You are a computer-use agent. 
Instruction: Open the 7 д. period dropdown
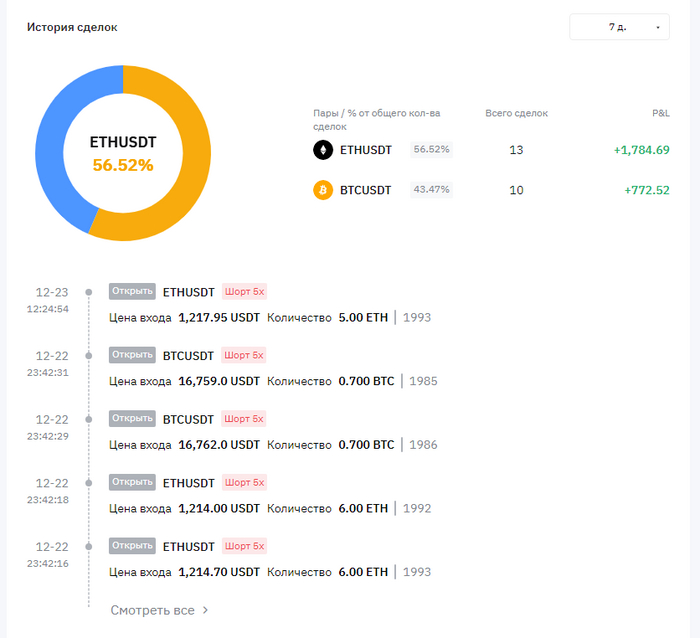pos(619,27)
